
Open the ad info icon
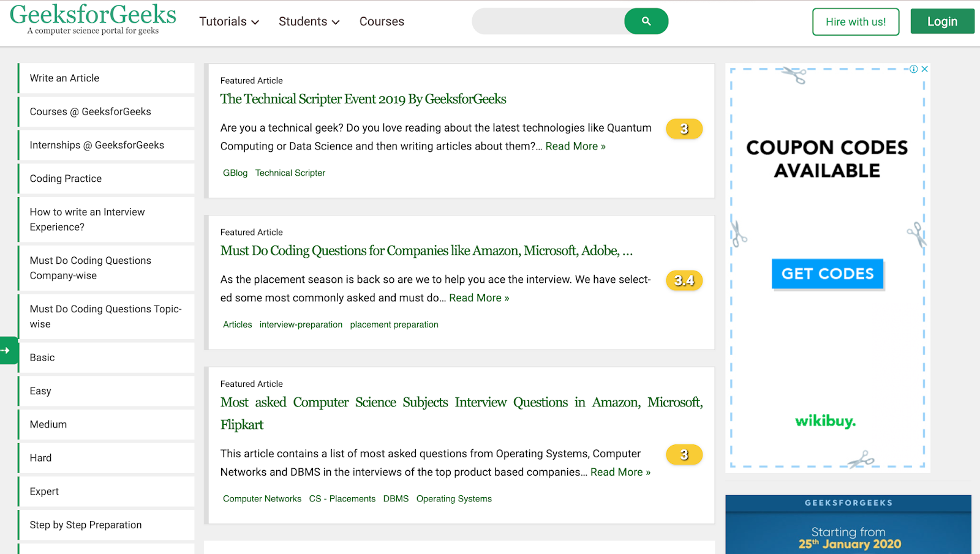(x=913, y=69)
